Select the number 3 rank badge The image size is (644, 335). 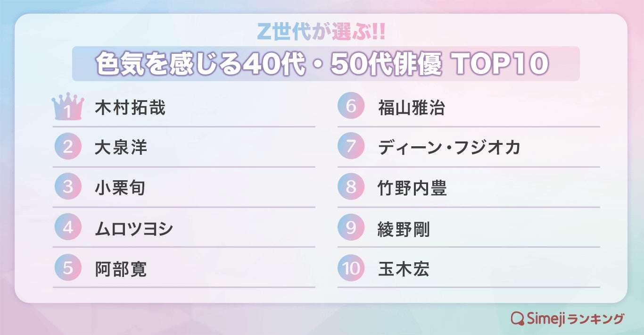68,187
